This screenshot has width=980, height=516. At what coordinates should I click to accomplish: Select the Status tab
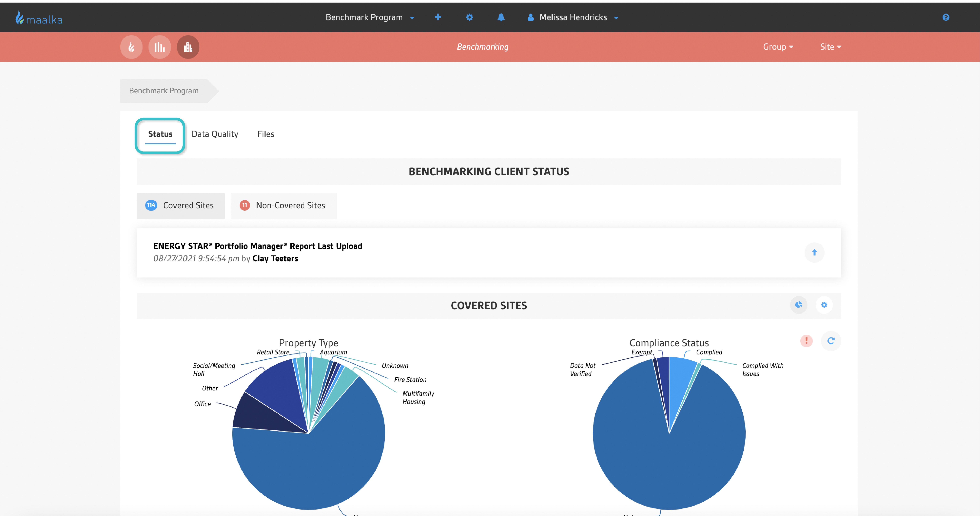pos(160,134)
